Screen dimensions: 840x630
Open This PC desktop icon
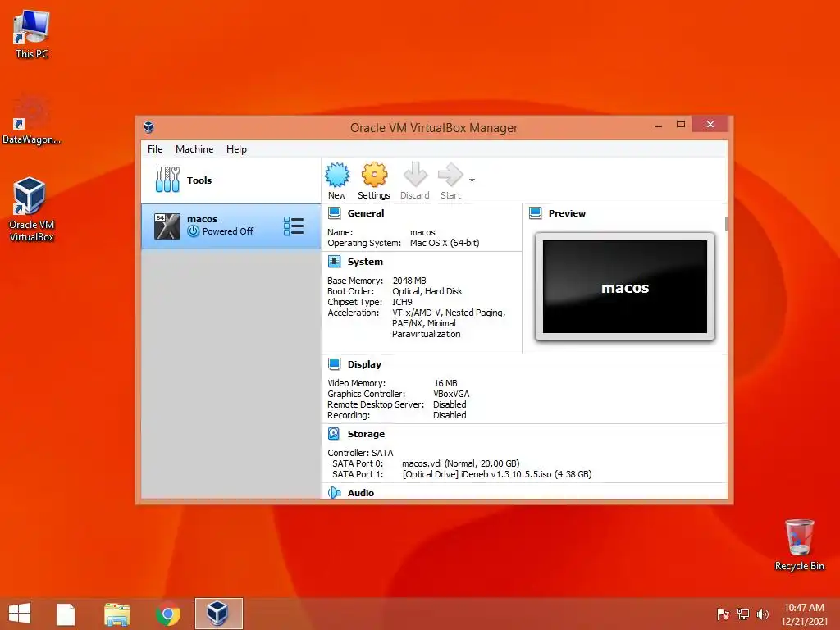click(32, 34)
